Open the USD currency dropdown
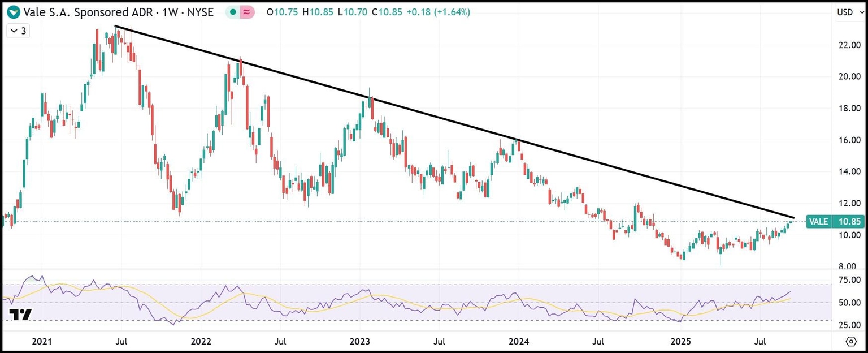 click(x=849, y=11)
